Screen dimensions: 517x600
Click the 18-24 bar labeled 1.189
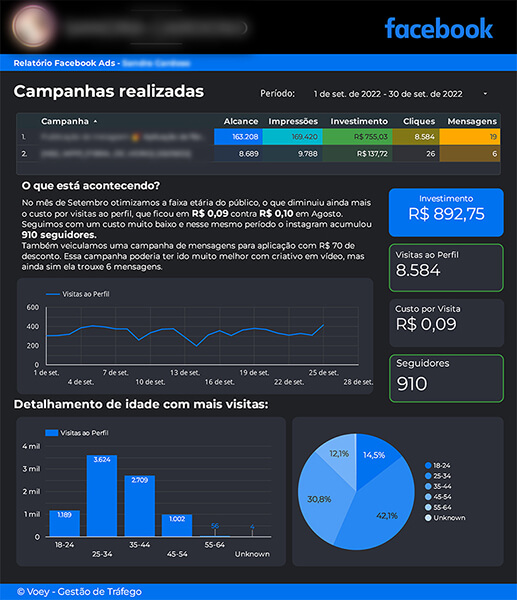(64, 523)
